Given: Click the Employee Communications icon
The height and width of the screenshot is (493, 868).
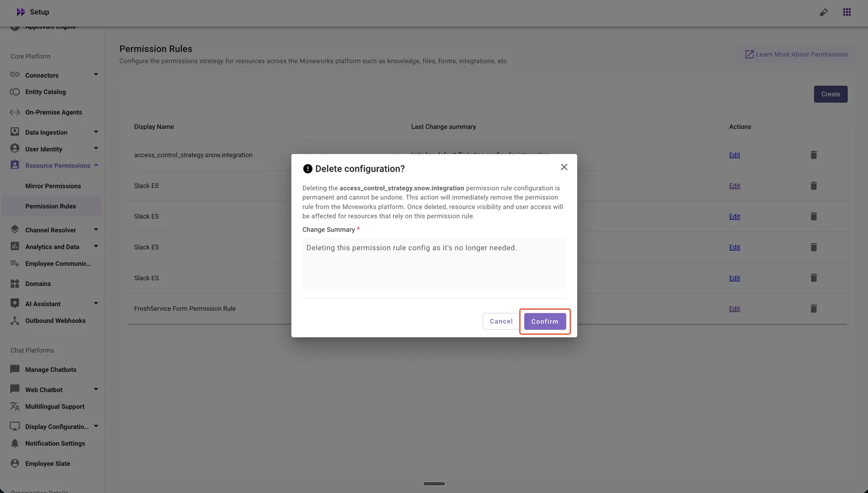Looking at the screenshot, I should (15, 263).
